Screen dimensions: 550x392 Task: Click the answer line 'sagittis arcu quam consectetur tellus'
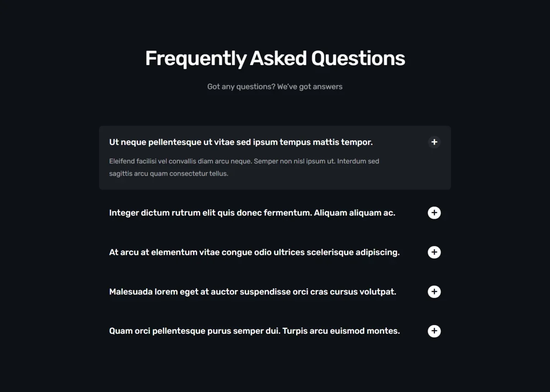[169, 174]
